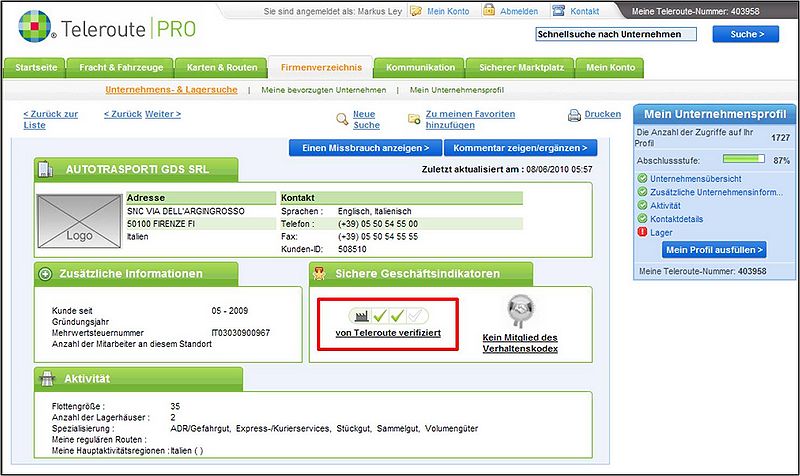
Task: Go to Sicherer Marktplatz tab
Action: [520, 67]
